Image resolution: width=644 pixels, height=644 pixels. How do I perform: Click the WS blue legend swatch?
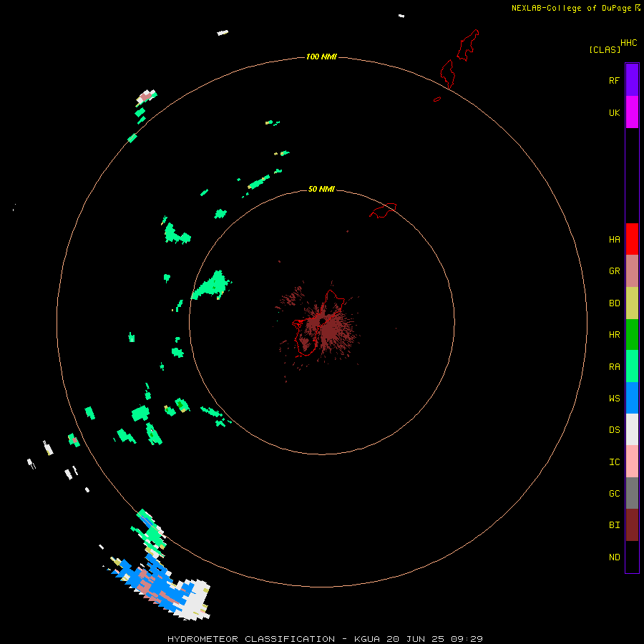pos(632,398)
